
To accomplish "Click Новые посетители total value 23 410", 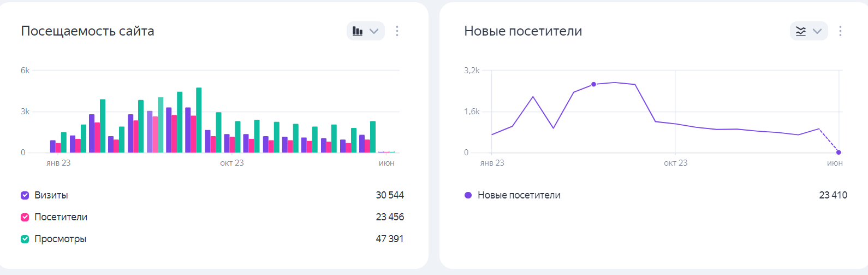I will (833, 195).
